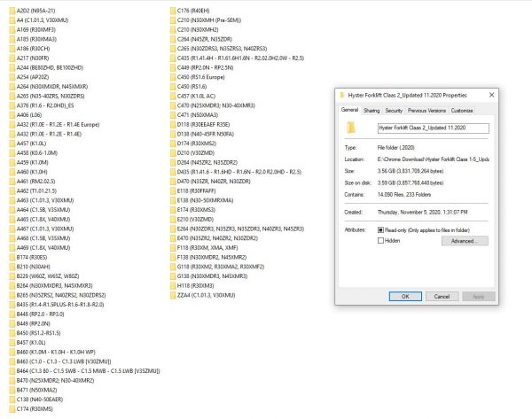Select folder name E174 (R30XMS3)
This screenshot has width=532, height=419.
point(196,210)
